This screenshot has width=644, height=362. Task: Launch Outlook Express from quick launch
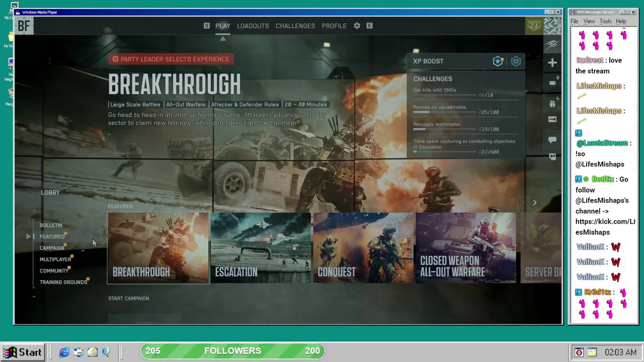point(78,352)
